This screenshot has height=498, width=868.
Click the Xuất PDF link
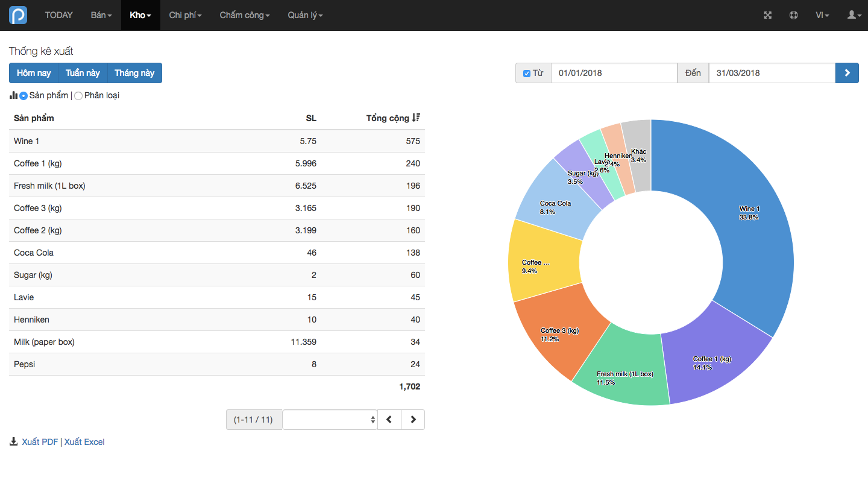click(x=40, y=442)
